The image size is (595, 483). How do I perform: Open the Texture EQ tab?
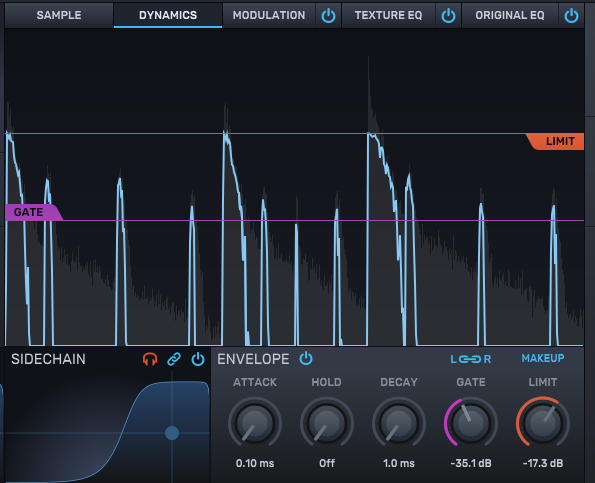(x=388, y=15)
